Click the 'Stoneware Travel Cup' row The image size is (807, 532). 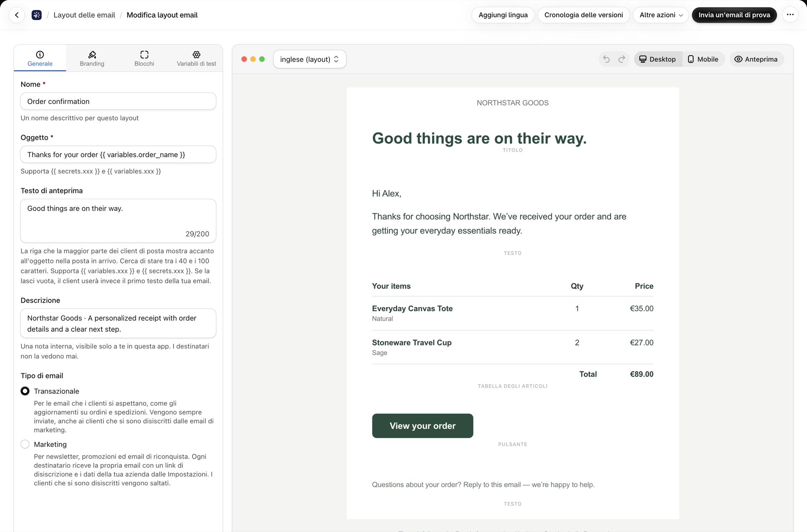[x=512, y=348]
